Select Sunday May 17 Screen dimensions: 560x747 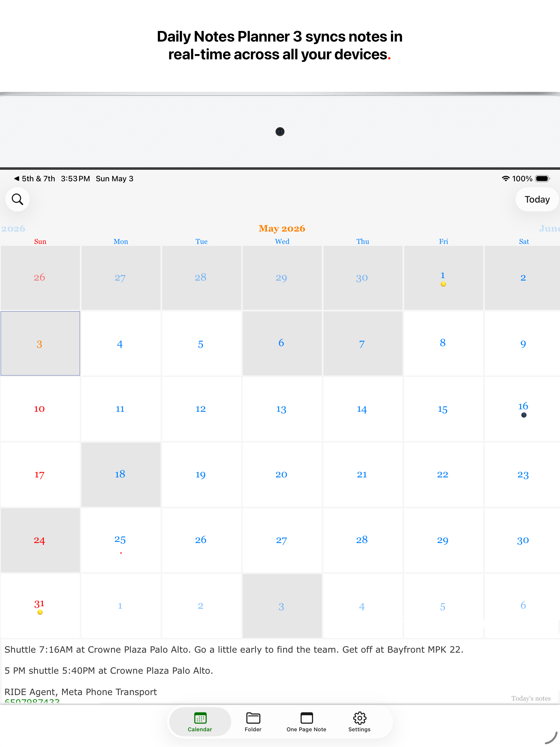[40, 474]
